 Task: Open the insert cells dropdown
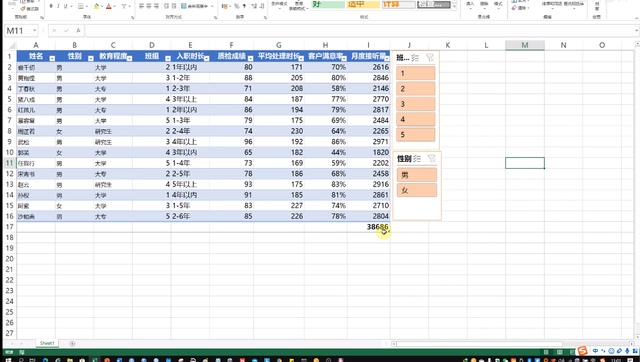[x=470, y=5]
